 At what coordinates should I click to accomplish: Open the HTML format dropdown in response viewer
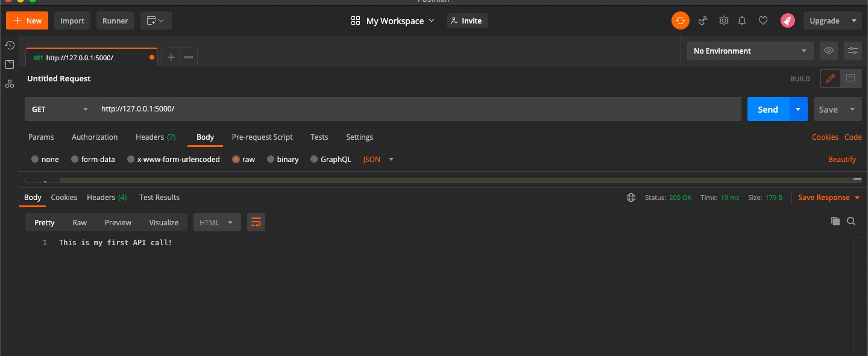coord(216,222)
